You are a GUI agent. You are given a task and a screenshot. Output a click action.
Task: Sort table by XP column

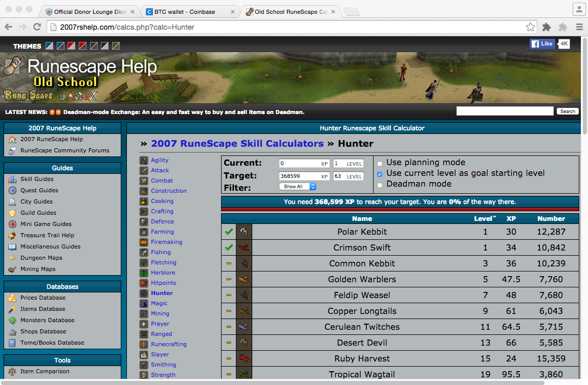(x=511, y=219)
